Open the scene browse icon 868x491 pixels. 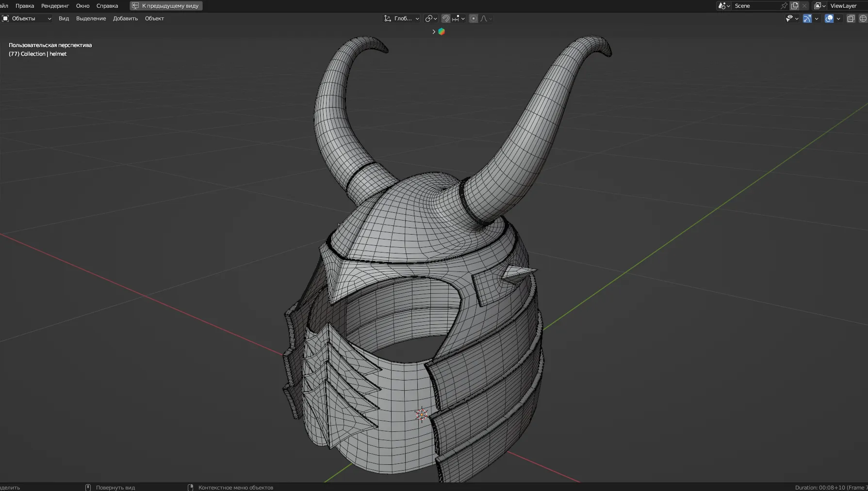[724, 6]
